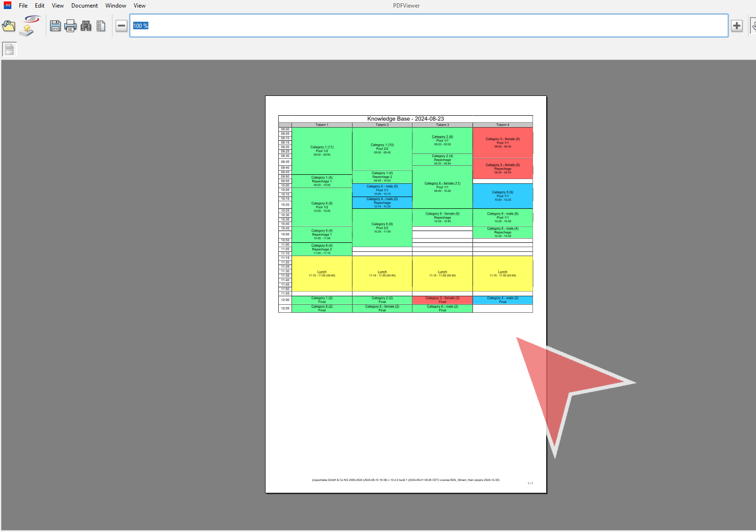
Task: Open the File menu
Action: (23, 6)
